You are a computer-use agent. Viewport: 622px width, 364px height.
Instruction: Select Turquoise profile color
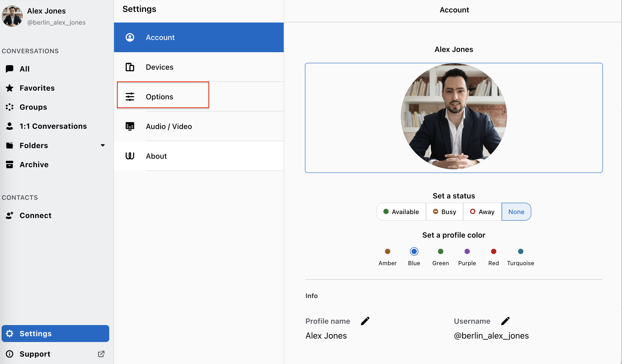[x=521, y=251]
